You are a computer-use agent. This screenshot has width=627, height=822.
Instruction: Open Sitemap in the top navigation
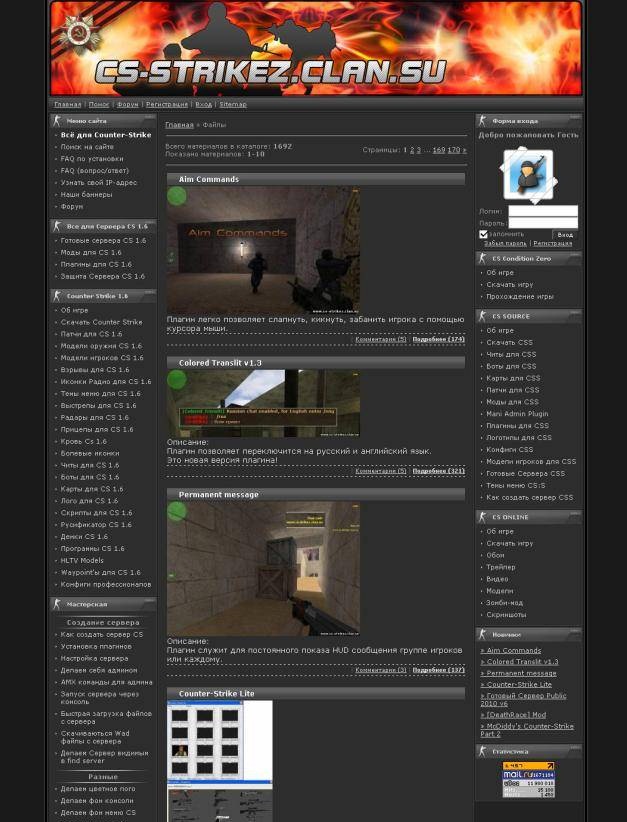[233, 104]
